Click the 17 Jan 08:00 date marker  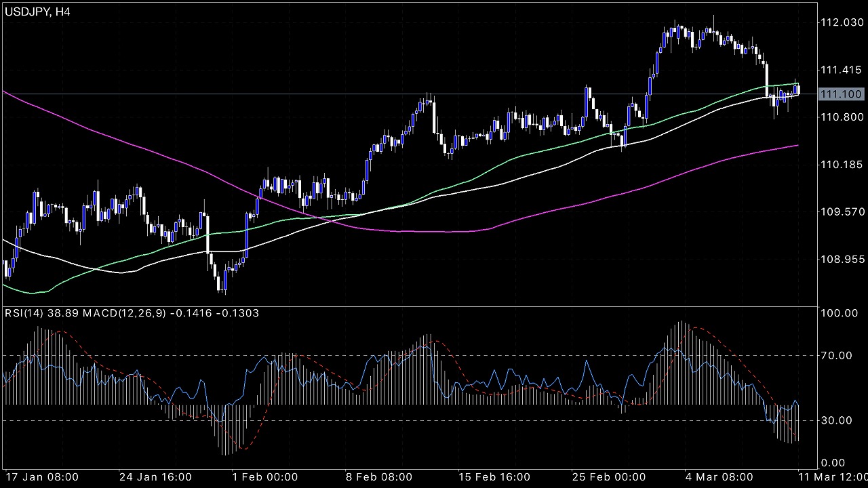(42, 476)
